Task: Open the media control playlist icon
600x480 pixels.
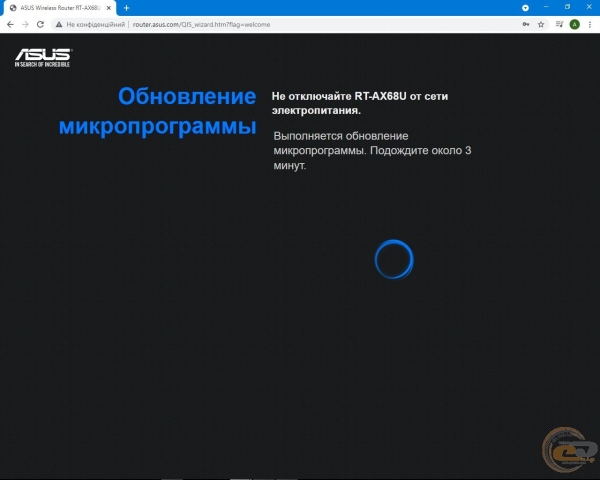Action: coord(559,24)
